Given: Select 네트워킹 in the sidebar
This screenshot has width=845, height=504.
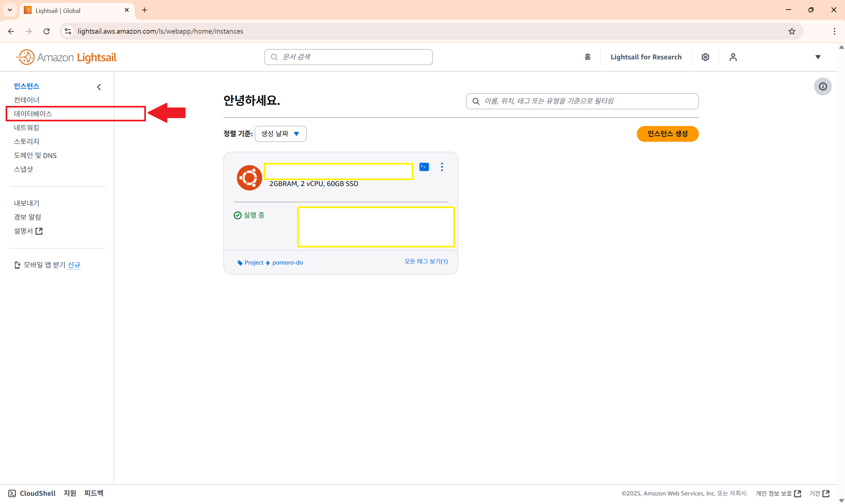Looking at the screenshot, I should tap(26, 127).
